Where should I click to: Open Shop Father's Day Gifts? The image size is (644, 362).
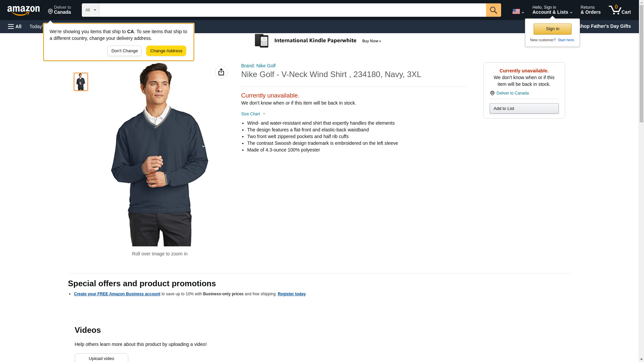(x=604, y=26)
